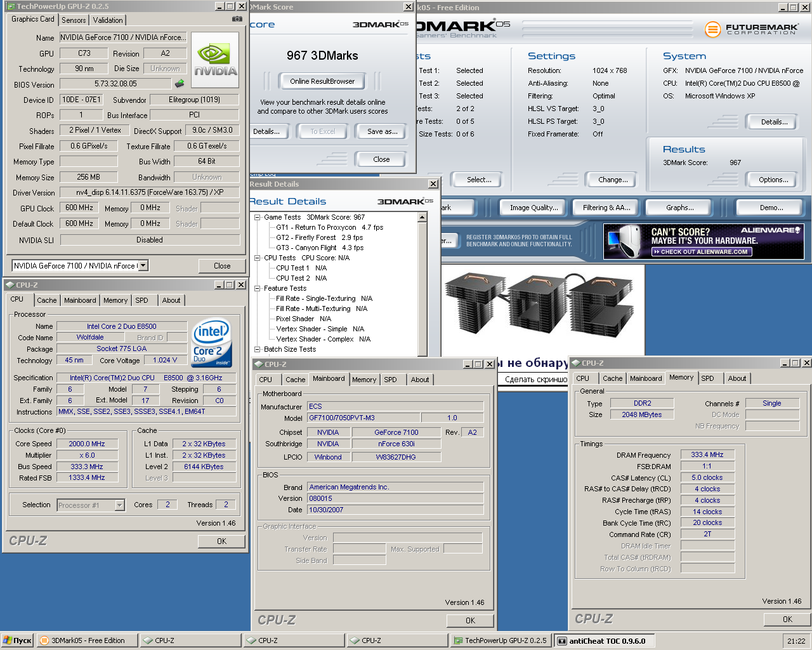Screen dimensions: 812x650
Task: Open the Windows Пуск start button
Action: click(17, 640)
